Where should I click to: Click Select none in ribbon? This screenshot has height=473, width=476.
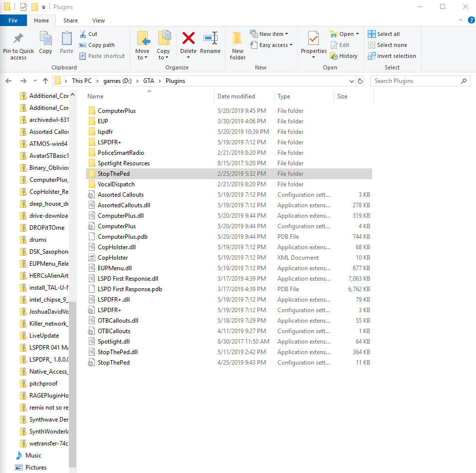point(387,45)
